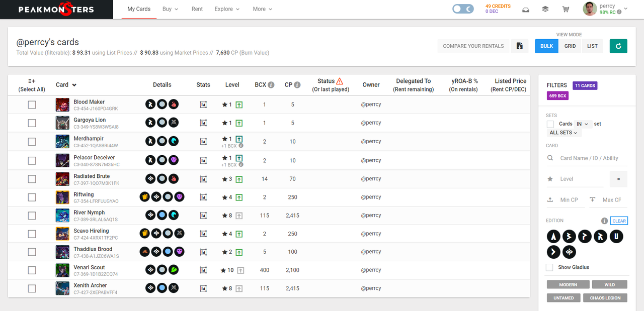644x311 pixels.
Task: Open stats icon for Gargoya Lion
Action: pyautogui.click(x=203, y=123)
